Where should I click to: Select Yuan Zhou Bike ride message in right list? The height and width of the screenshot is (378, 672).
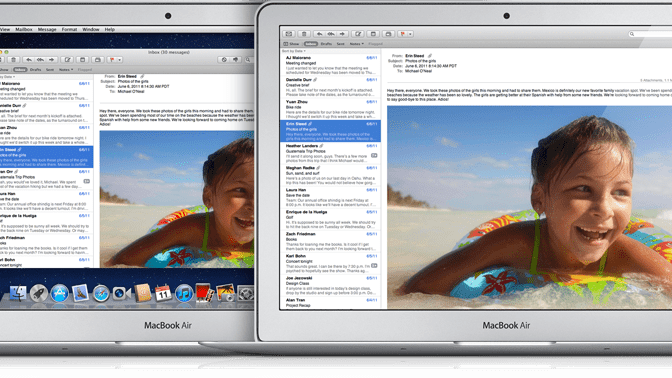(330, 109)
